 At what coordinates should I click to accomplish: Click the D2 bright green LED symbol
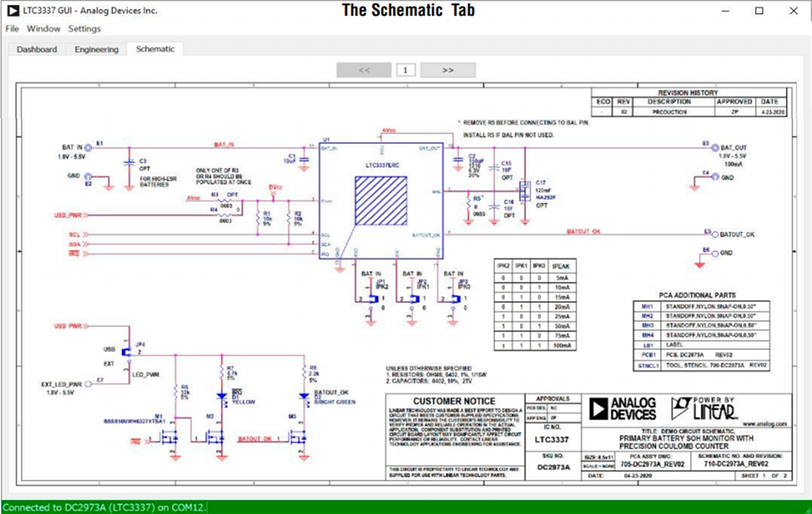coord(304,396)
